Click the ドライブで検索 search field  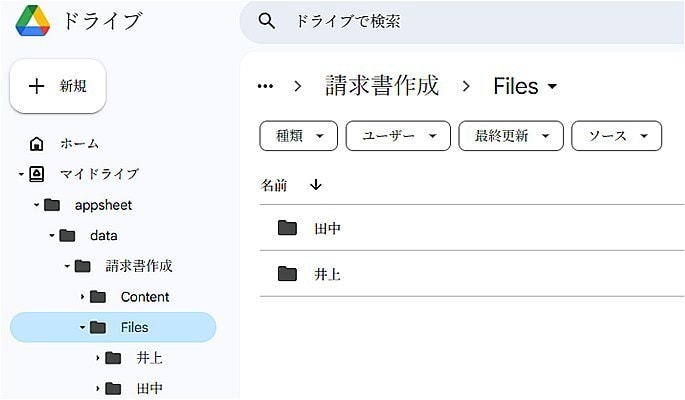tap(450, 21)
